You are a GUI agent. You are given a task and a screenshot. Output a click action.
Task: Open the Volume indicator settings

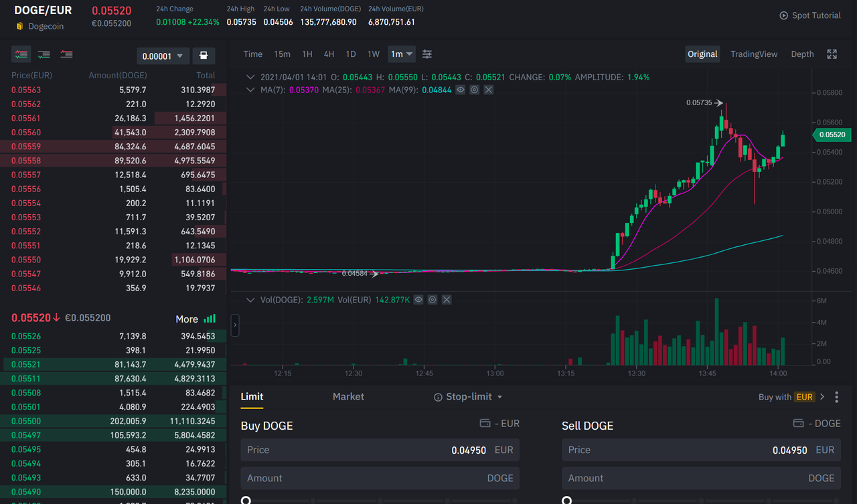(x=433, y=300)
